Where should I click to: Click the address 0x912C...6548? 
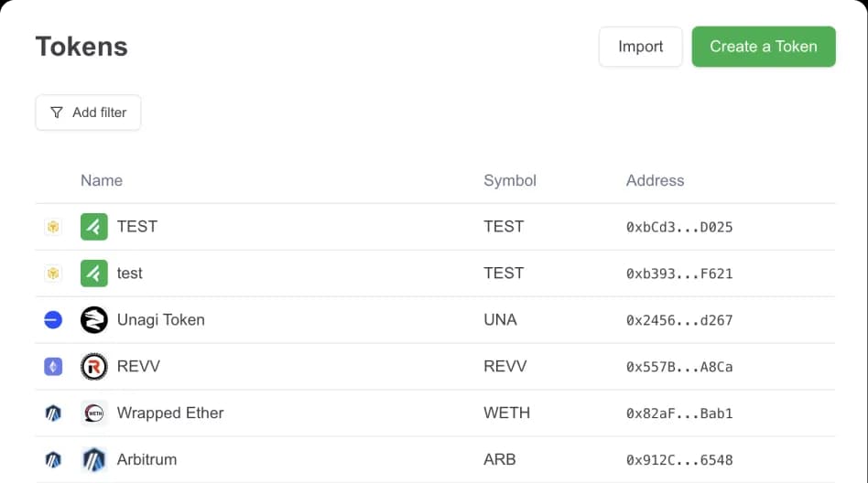(678, 460)
